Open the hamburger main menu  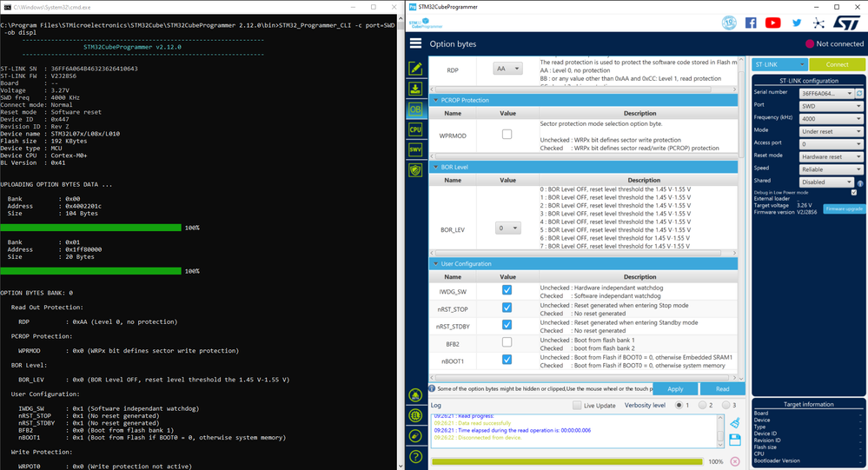coord(415,43)
